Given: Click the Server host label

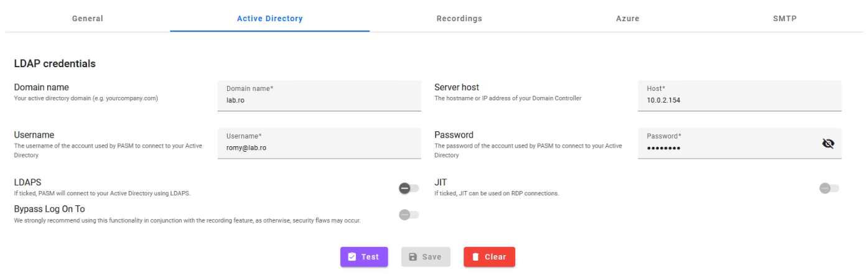Looking at the screenshot, I should pyautogui.click(x=457, y=87).
